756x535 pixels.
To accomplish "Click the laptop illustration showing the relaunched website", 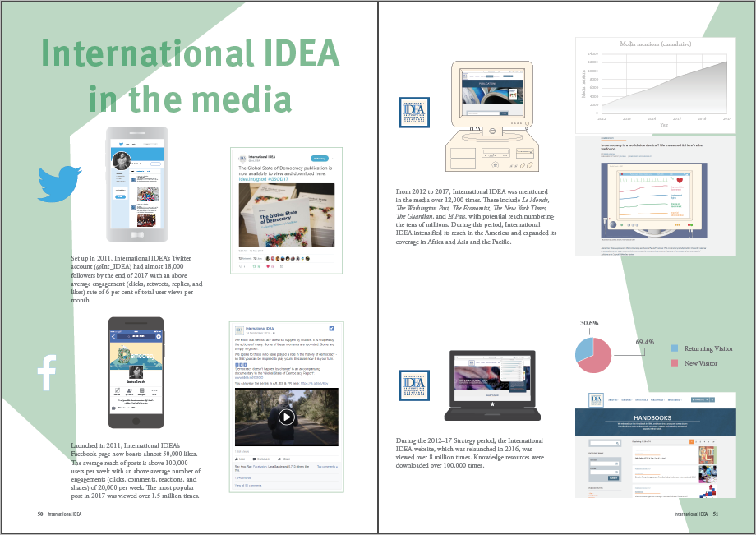I will pyautogui.click(x=492, y=385).
